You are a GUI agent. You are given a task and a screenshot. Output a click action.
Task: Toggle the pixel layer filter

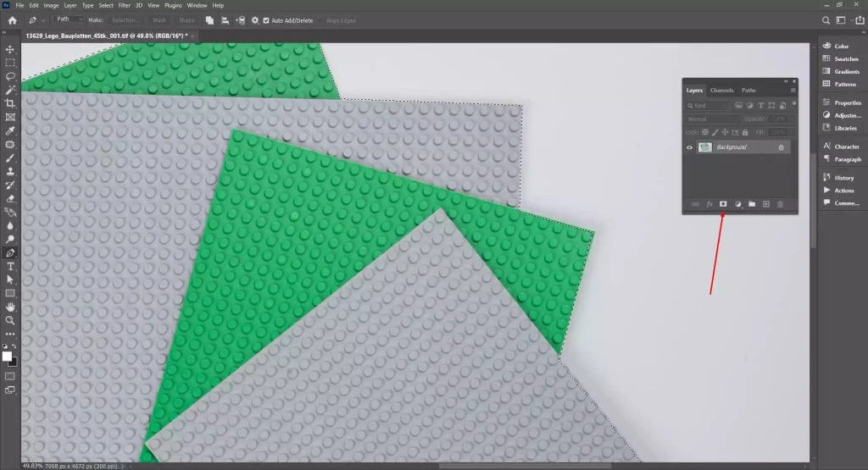coord(738,105)
